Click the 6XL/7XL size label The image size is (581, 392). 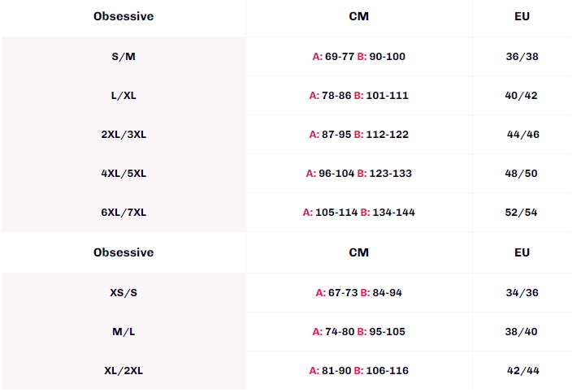click(124, 213)
